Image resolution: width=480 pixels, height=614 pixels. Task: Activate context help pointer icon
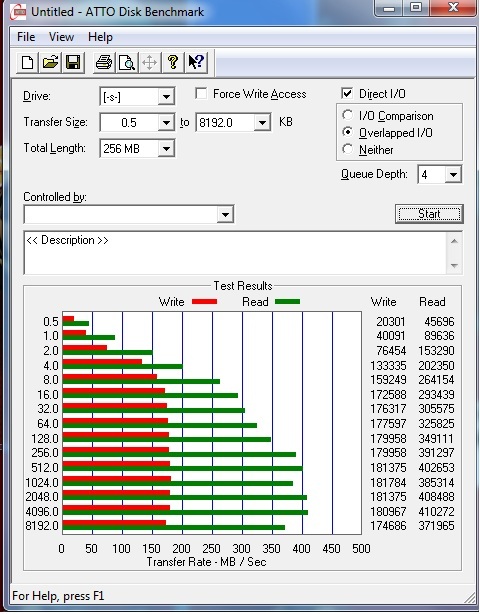pyautogui.click(x=196, y=62)
